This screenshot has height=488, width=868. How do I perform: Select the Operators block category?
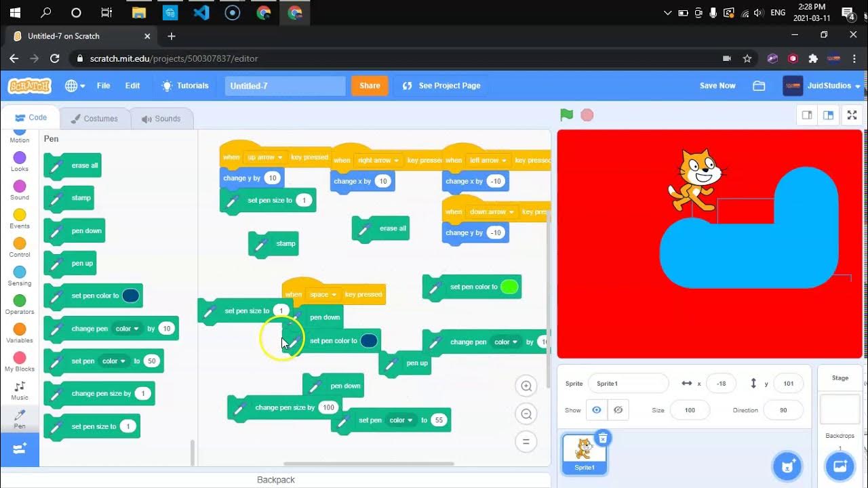(x=20, y=304)
